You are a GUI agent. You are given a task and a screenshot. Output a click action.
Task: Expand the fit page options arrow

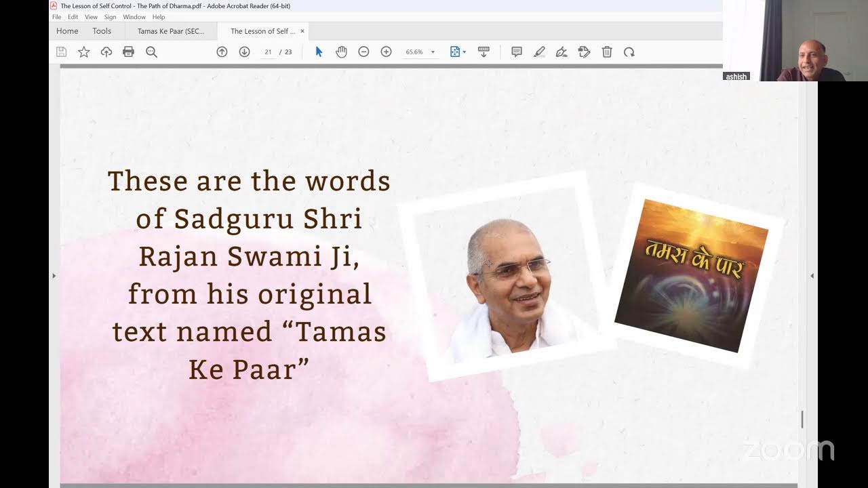click(x=465, y=52)
